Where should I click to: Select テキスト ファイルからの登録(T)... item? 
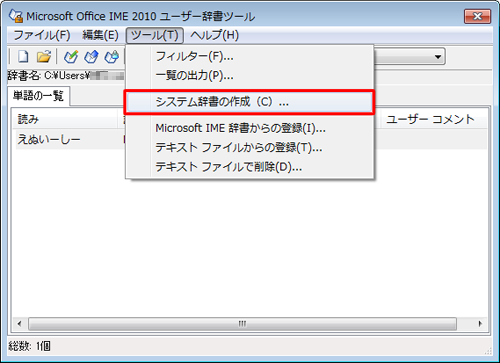pos(249,147)
